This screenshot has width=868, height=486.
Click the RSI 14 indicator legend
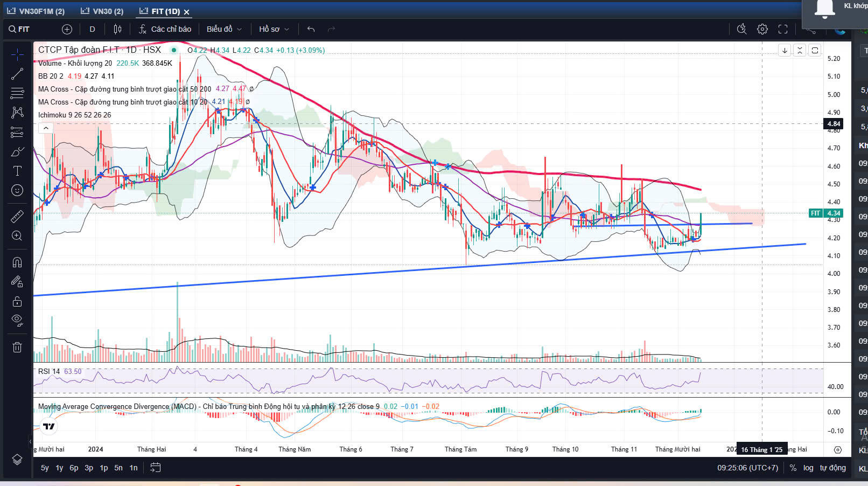[49, 371]
